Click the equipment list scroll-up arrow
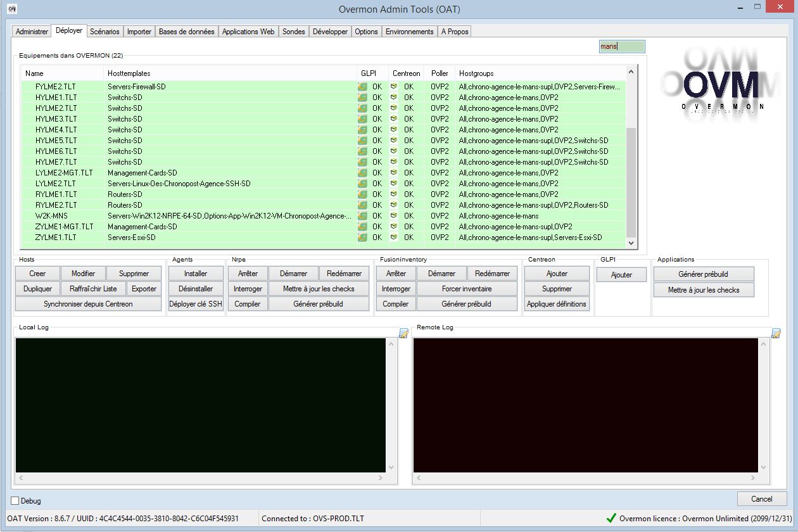This screenshot has height=532, width=798. (x=630, y=72)
